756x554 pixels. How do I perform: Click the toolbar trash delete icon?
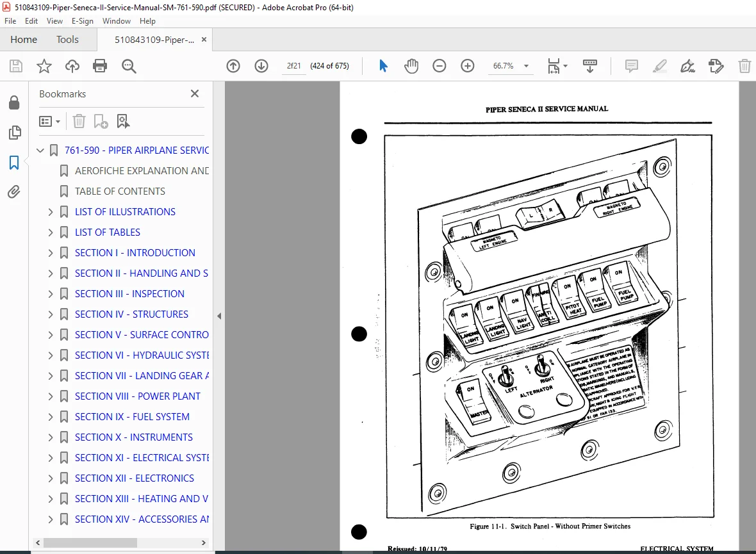(744, 66)
